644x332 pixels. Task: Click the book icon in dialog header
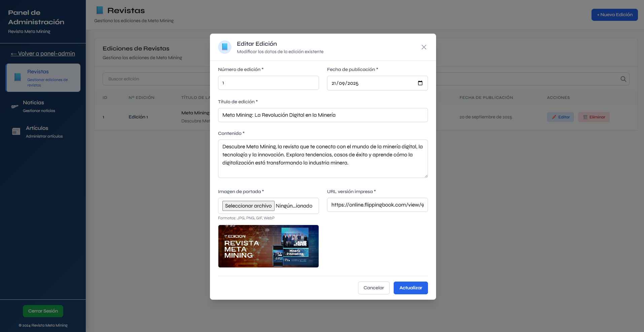[225, 47]
